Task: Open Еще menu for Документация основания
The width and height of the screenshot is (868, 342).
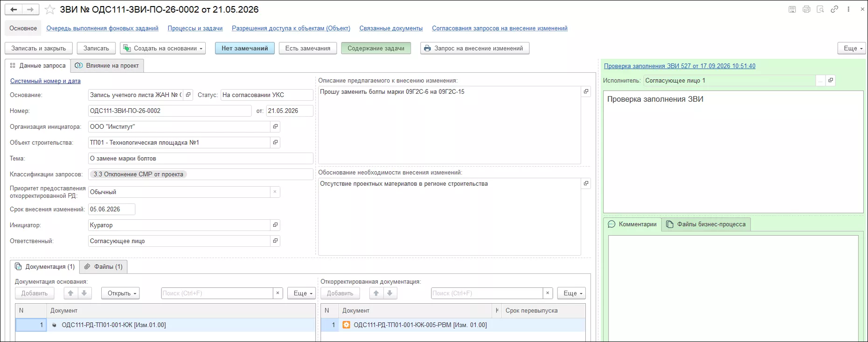Action: 302,293
